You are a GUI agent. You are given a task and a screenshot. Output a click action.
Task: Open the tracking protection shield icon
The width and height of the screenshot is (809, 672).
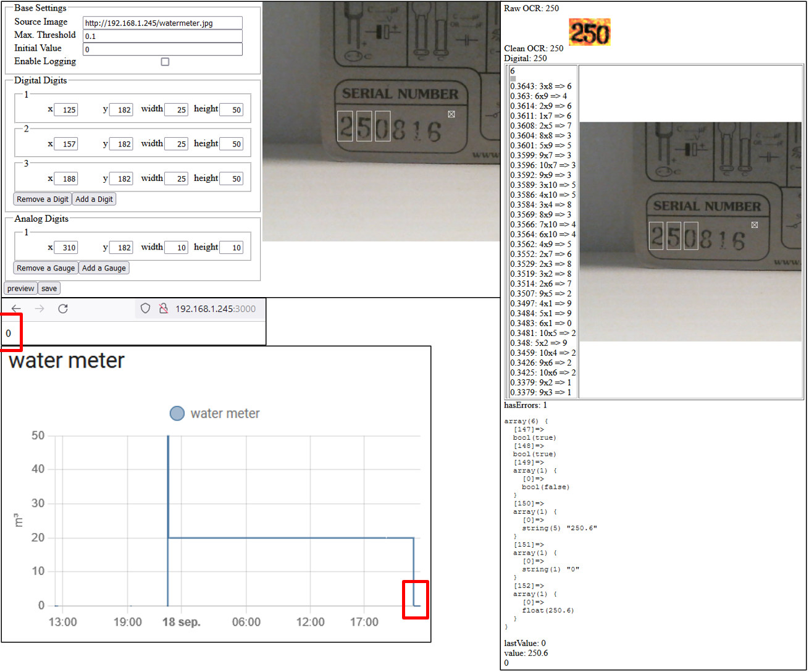tap(145, 308)
